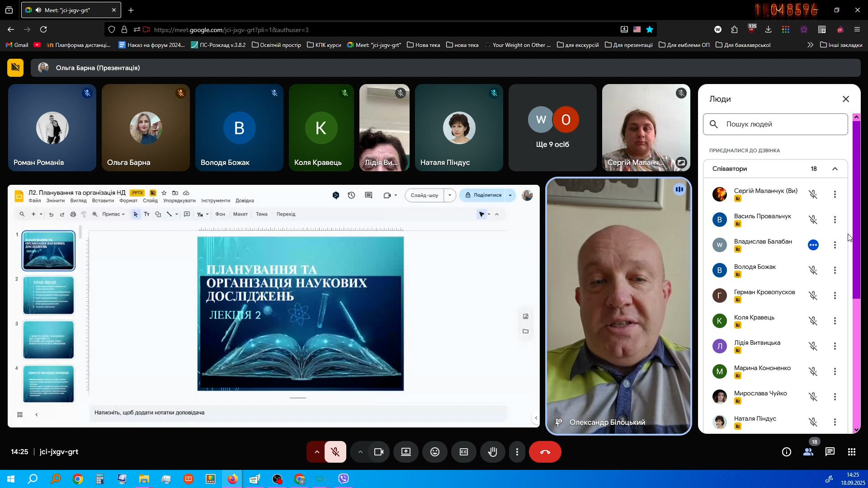Open more options for Коля Кравець
Image resolution: width=868 pixels, height=488 pixels.
[x=835, y=321]
